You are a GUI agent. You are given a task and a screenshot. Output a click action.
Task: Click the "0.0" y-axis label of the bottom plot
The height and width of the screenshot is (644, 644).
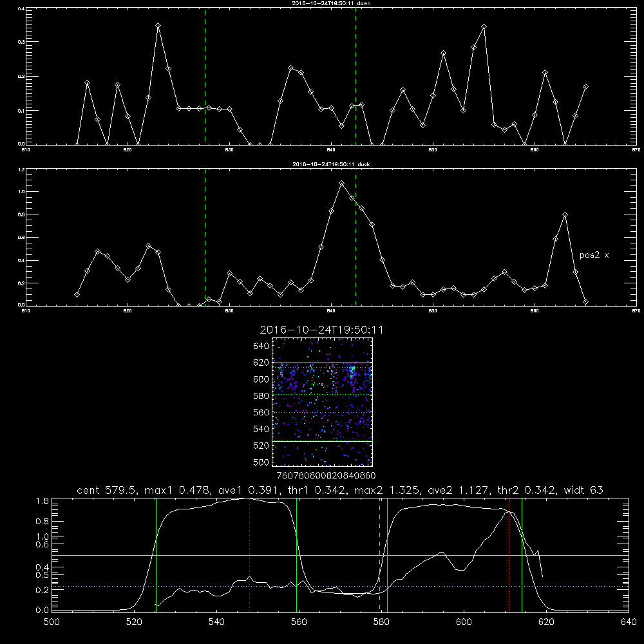pyautogui.click(x=43, y=611)
